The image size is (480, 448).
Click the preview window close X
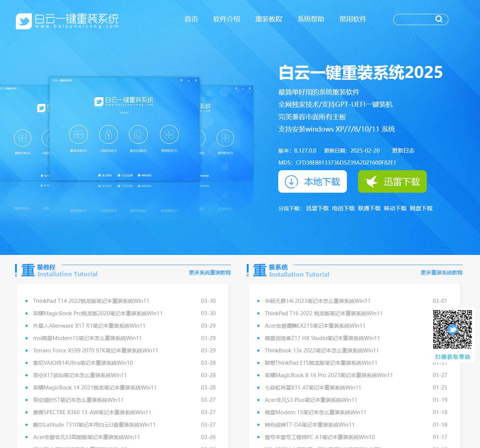[x=196, y=80]
